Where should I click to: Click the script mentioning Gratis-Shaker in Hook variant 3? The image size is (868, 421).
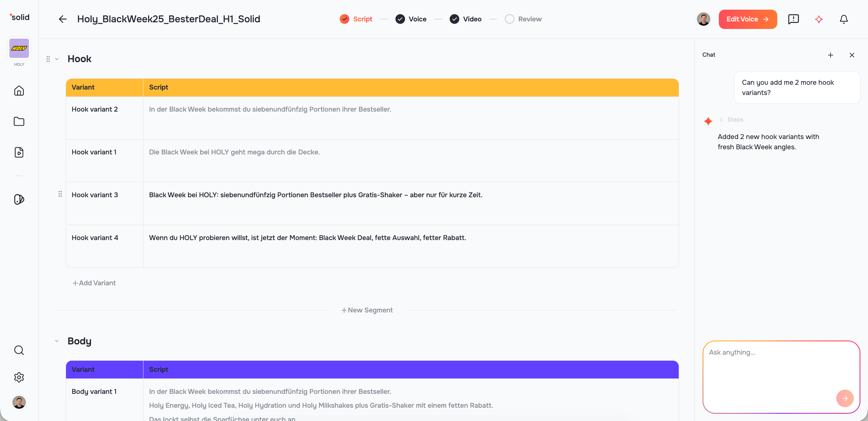coord(315,195)
